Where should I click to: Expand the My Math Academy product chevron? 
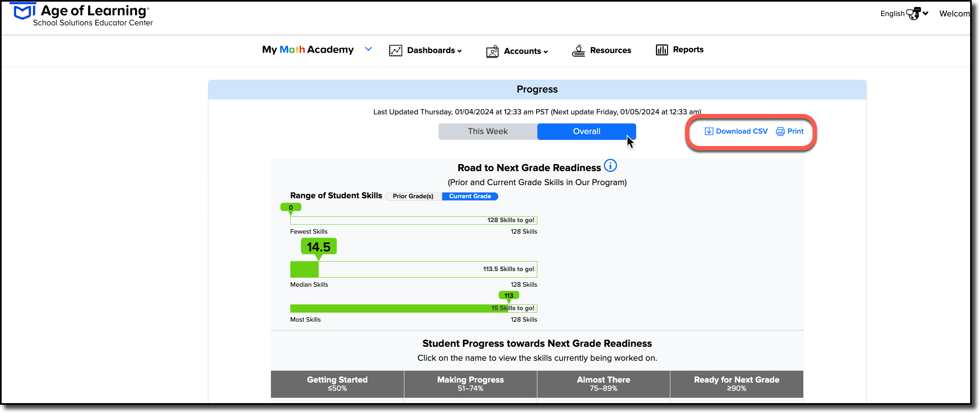[369, 49]
